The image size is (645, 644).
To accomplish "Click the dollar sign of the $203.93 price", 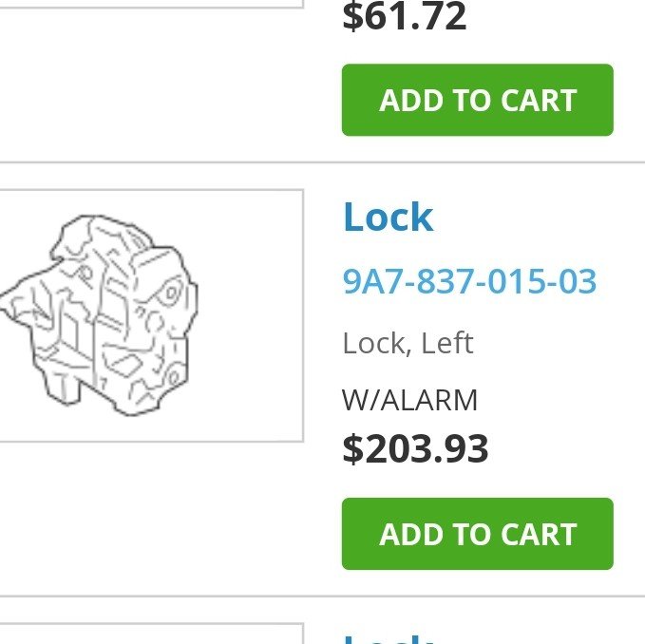I will 352,448.
